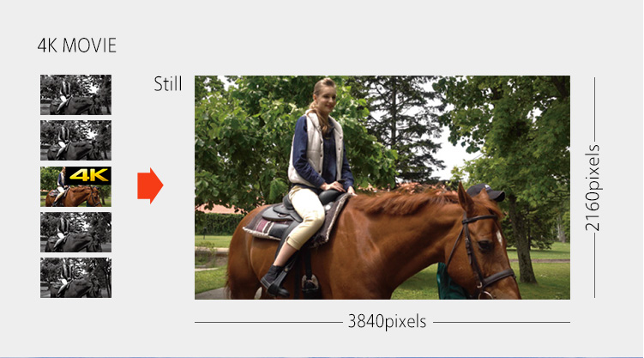The image size is (644, 358).
Task: Click the horse's reddish mane
Action: (x=411, y=200)
